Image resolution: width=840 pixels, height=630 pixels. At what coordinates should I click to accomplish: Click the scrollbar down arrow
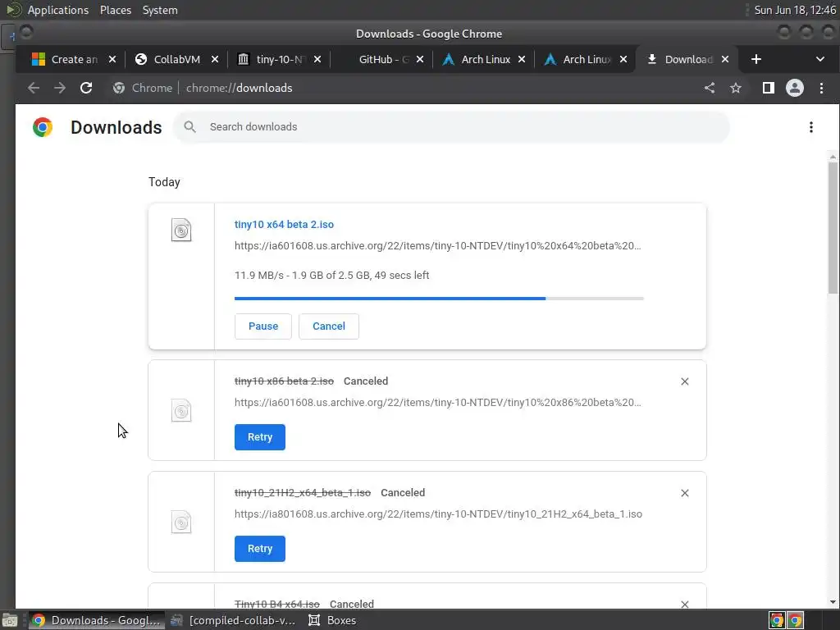pyautogui.click(x=833, y=603)
